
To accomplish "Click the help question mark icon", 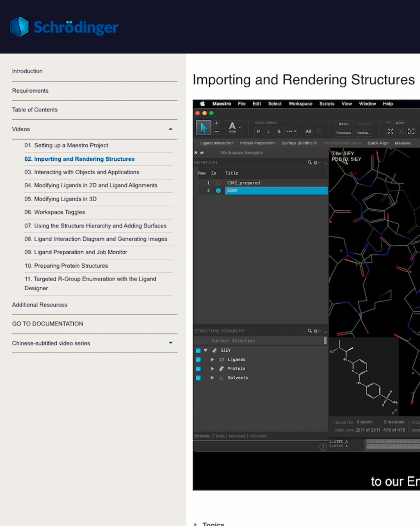I will 323,446.
